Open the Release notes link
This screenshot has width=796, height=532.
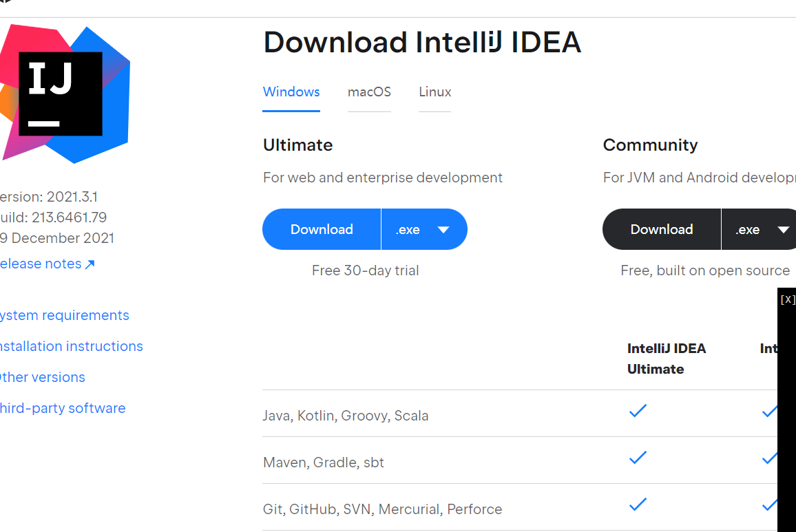tap(48, 264)
